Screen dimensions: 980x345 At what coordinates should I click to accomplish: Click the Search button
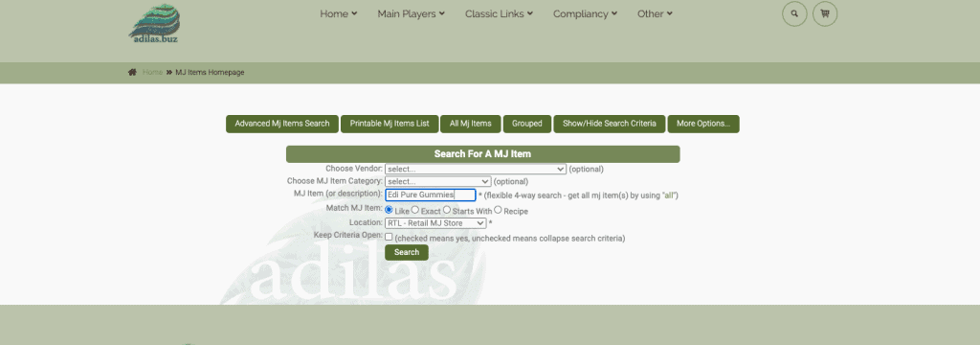(x=407, y=252)
